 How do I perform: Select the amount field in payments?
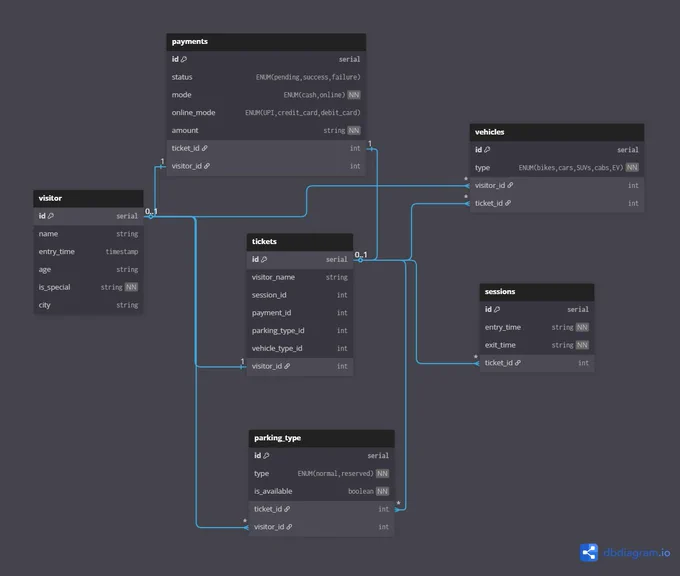(x=266, y=131)
